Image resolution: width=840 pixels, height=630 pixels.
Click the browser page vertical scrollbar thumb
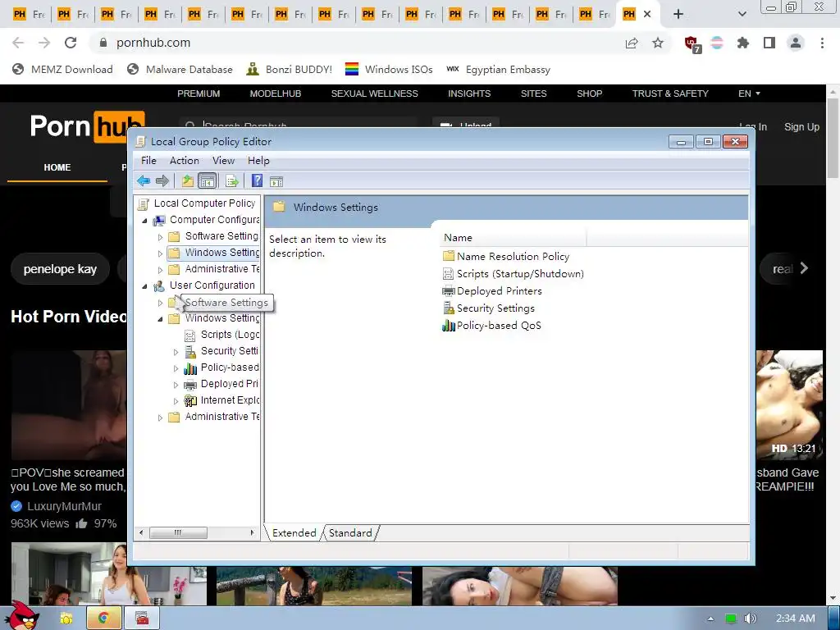[833, 138]
